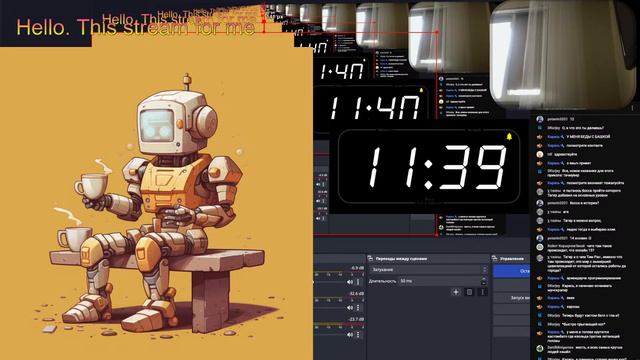Click the dock icon of the scene transitions panel
This screenshot has width=640, height=360.
370,258
